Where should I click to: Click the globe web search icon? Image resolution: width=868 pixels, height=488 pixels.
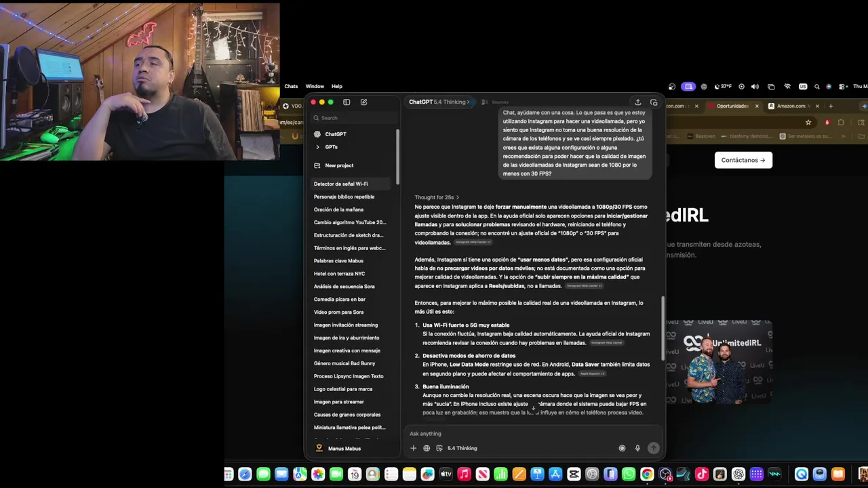(427, 448)
